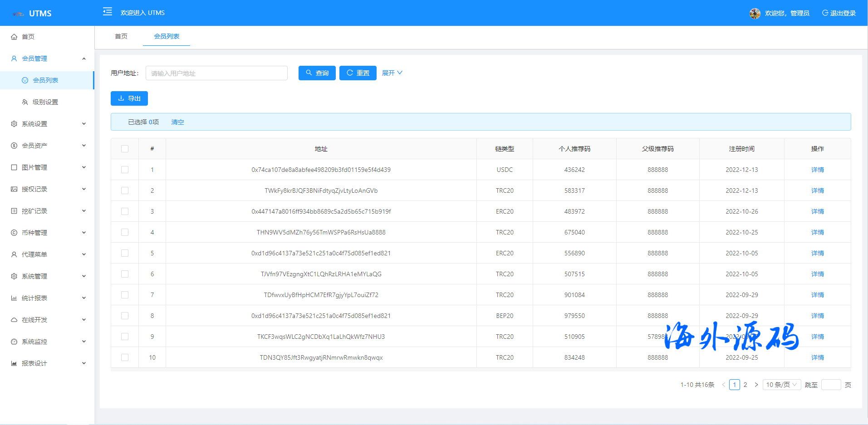
Task: Open 级别设置 in the sidebar
Action: tap(45, 102)
